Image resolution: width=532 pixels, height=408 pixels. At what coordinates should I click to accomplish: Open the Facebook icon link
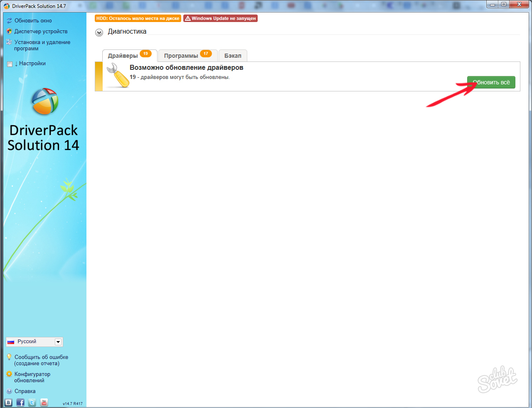20,402
